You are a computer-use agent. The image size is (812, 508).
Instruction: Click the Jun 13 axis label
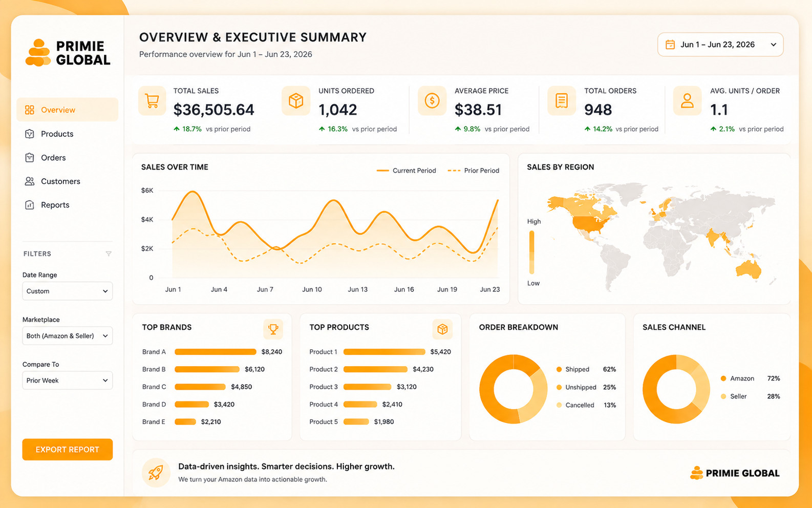[358, 289]
